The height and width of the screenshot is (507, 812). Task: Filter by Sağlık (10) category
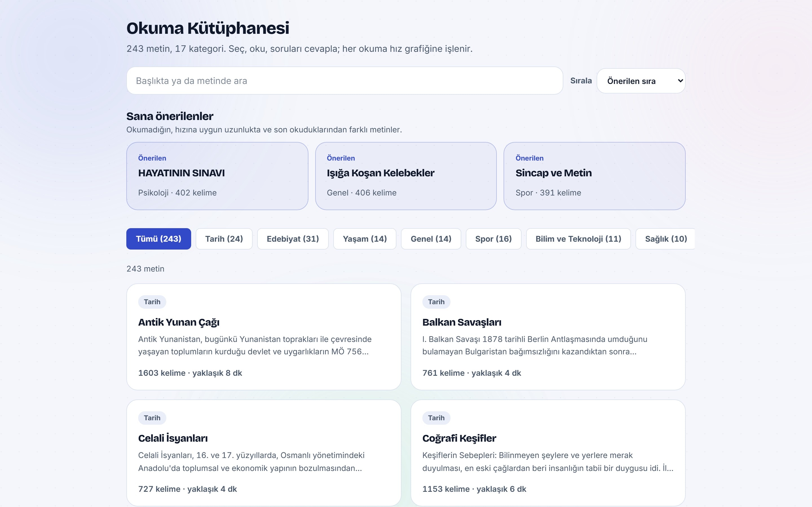(666, 239)
